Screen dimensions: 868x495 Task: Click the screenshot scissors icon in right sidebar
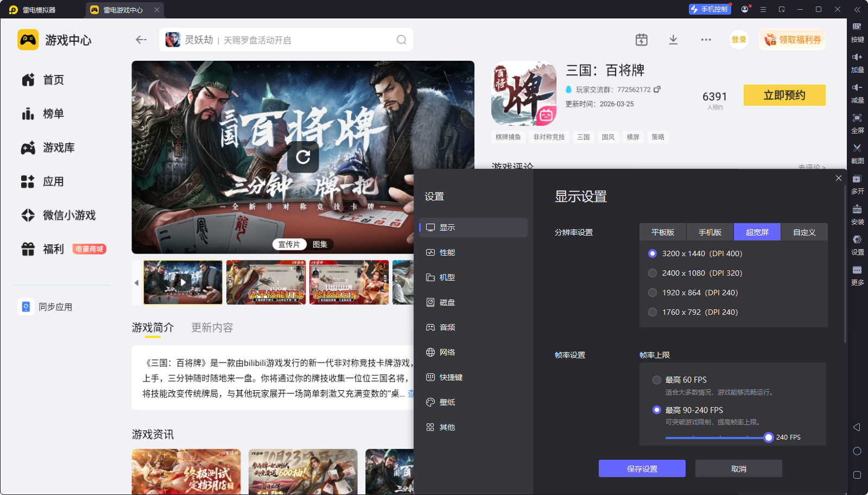(x=857, y=148)
